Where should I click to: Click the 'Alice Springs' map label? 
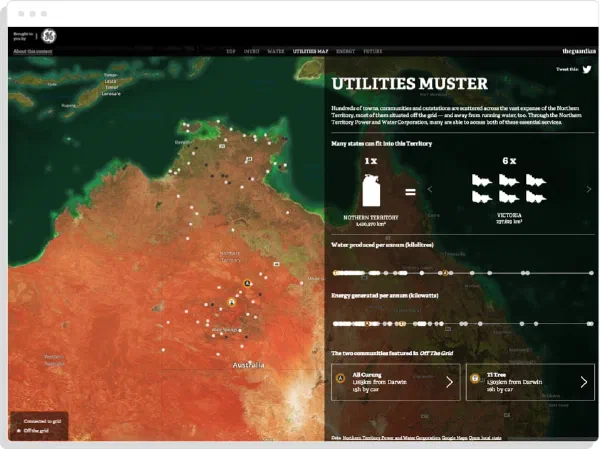tap(225, 330)
